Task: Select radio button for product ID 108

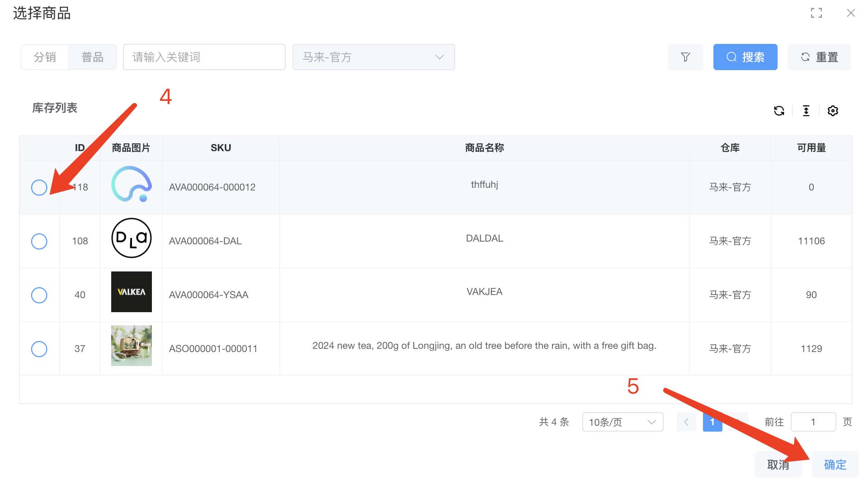Action: pyautogui.click(x=39, y=241)
